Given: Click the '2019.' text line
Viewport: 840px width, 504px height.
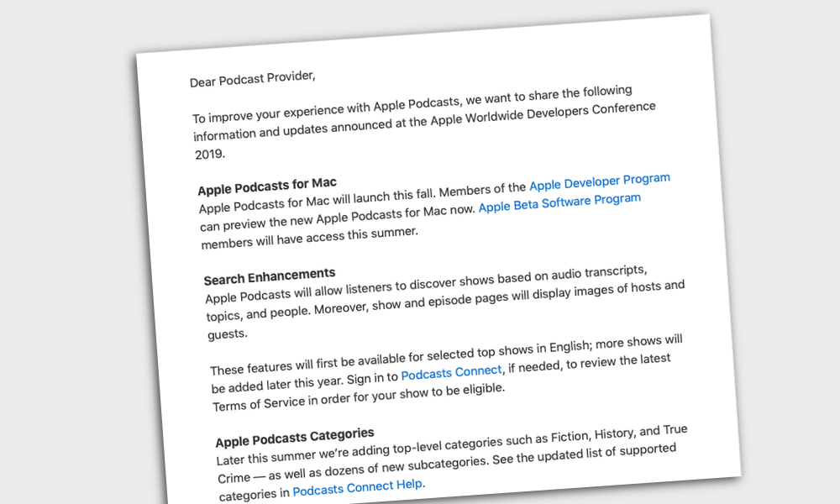Looking at the screenshot, I should click(x=210, y=155).
